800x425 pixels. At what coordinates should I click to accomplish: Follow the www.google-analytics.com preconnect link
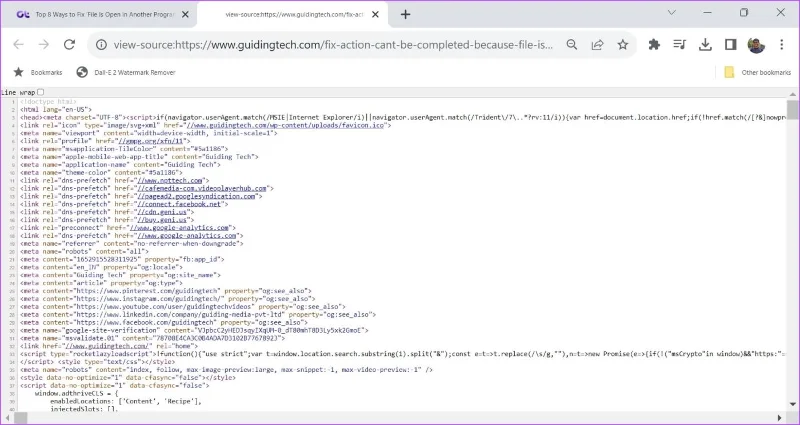[x=179, y=228]
